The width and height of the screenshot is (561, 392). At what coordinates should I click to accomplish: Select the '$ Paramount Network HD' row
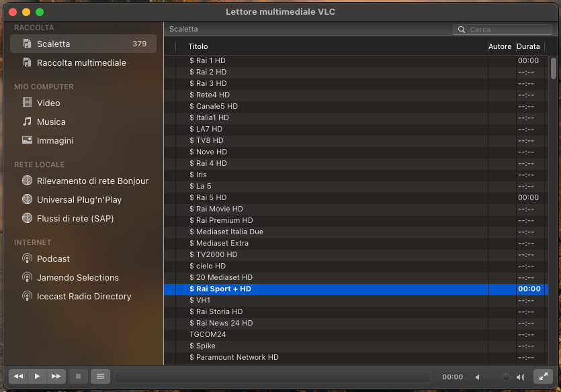pyautogui.click(x=356, y=358)
